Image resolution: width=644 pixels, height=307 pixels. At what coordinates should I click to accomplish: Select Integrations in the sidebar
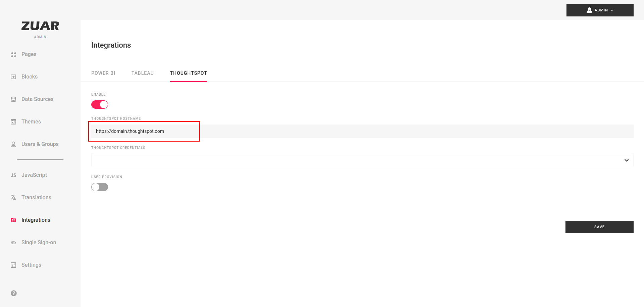36,220
